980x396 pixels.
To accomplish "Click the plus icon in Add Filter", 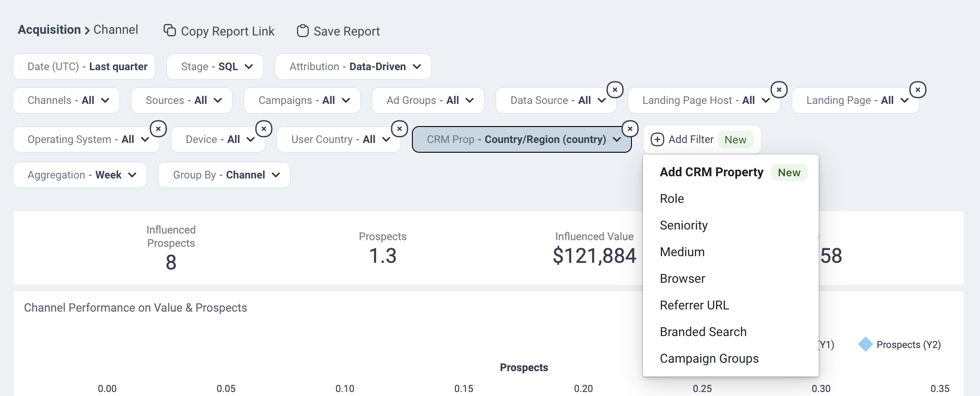I will pos(657,139).
